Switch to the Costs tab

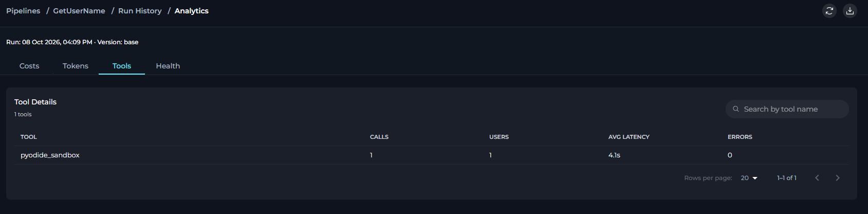pyautogui.click(x=29, y=66)
